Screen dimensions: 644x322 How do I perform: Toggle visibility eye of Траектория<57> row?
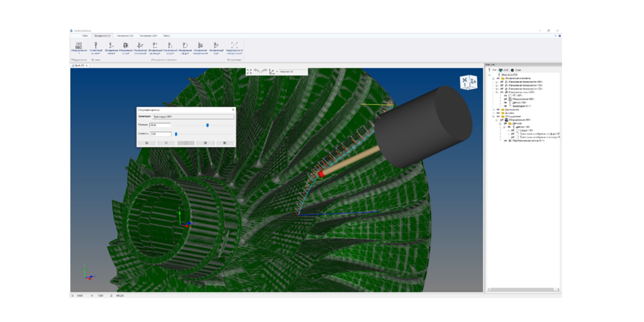(x=506, y=106)
